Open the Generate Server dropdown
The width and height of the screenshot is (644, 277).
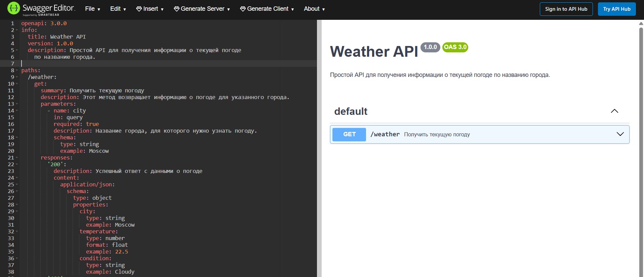(202, 9)
